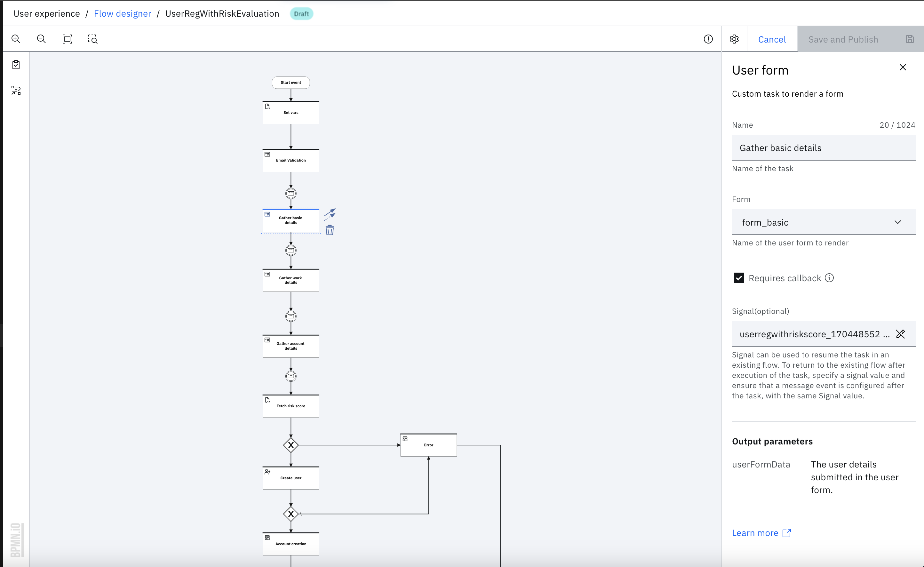The image size is (924, 567).
Task: Click the fit-to-screen icon
Action: [x=67, y=39]
